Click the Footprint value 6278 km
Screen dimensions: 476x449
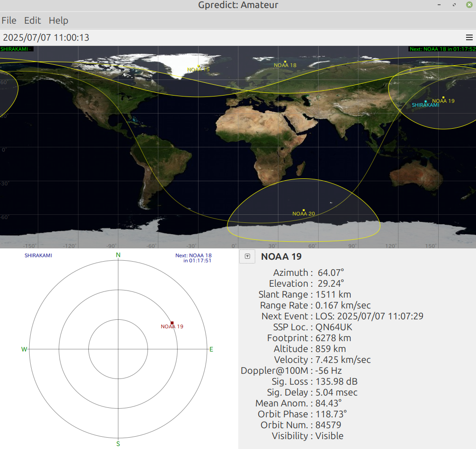coord(333,338)
